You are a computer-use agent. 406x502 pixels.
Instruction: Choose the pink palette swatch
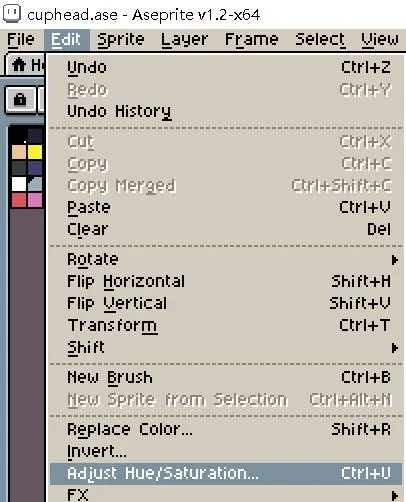(35, 200)
